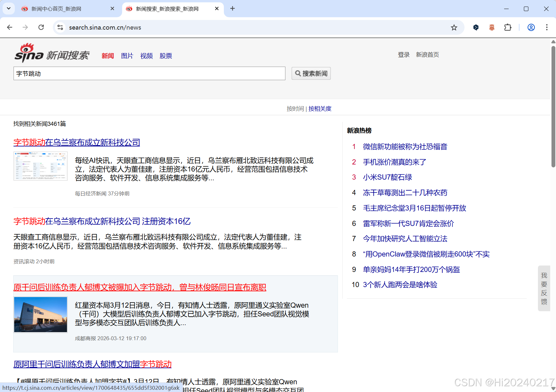Open hot item 毛主席纪念堂3月16日起暂停开放

tap(415, 208)
